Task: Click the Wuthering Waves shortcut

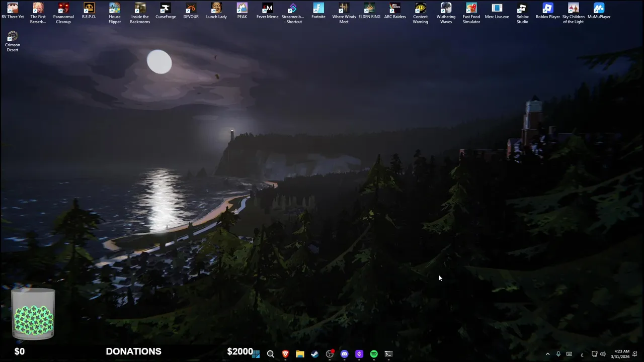Action: (x=446, y=14)
